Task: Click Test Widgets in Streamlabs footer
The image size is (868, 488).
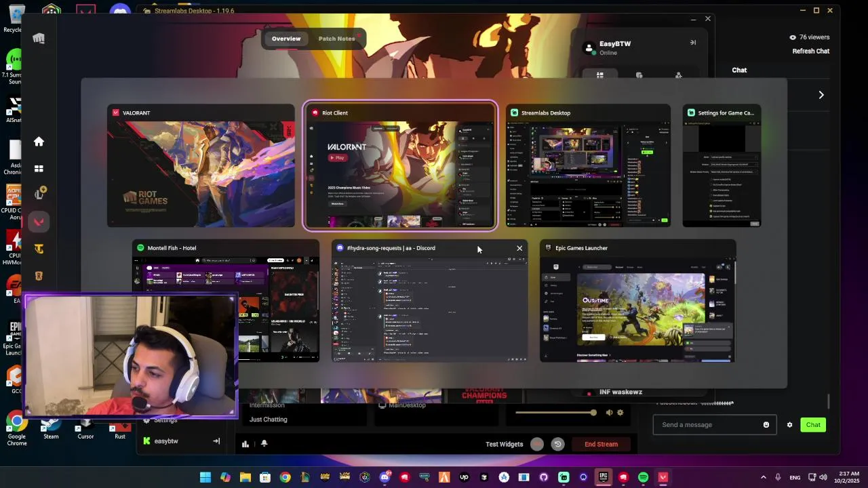Action: tap(504, 445)
